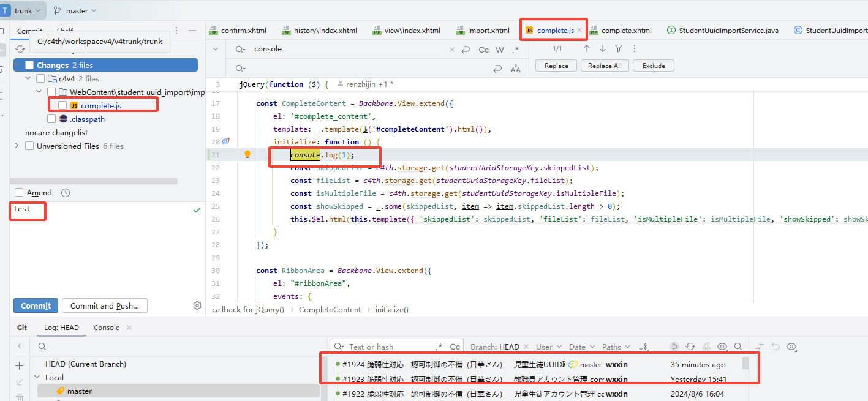Switch to complete.xhtml editor tab
Screen dimensions: 868x401
click(x=625, y=31)
